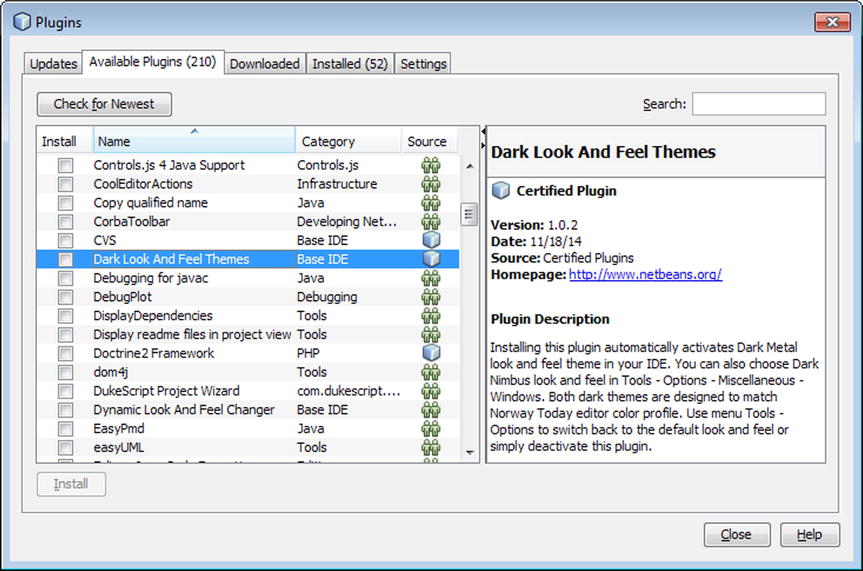Click source icon in easyUML row
Screen dimensions: 863x571
(x=431, y=447)
